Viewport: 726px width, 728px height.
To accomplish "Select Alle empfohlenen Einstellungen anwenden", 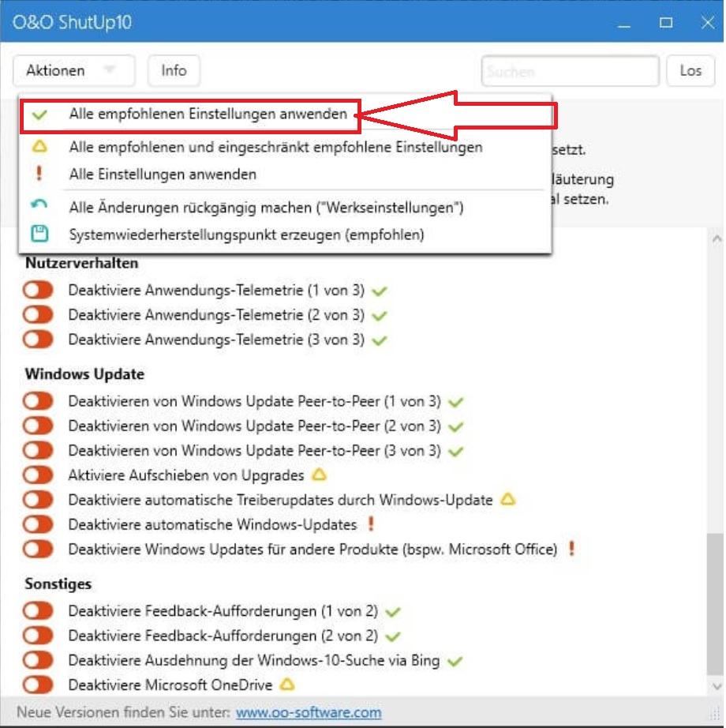I will [x=208, y=114].
